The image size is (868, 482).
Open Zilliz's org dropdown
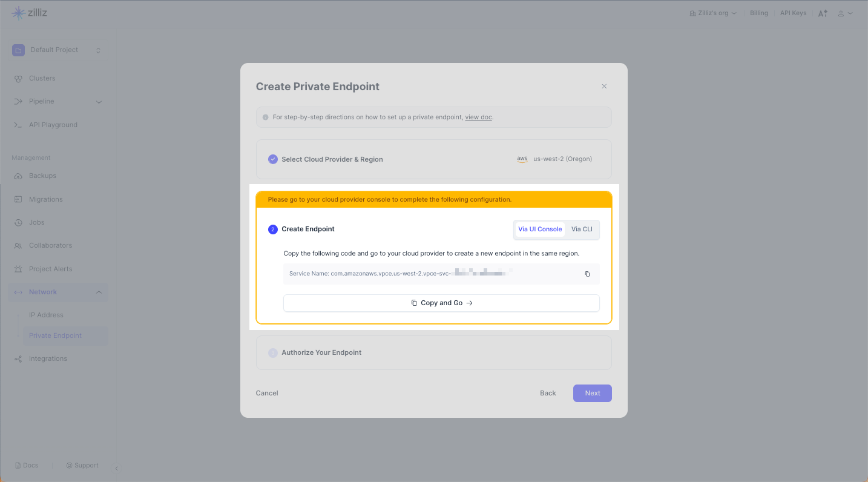point(713,13)
